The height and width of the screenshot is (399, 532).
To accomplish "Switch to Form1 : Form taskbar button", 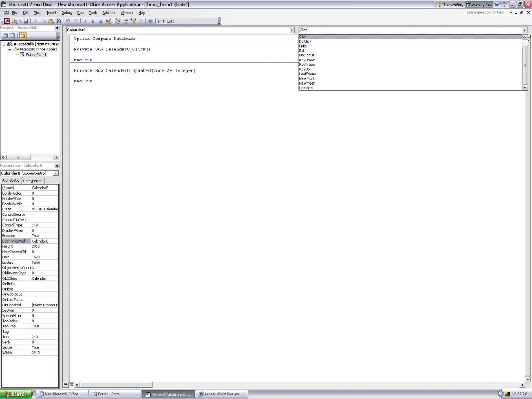I will (115, 394).
